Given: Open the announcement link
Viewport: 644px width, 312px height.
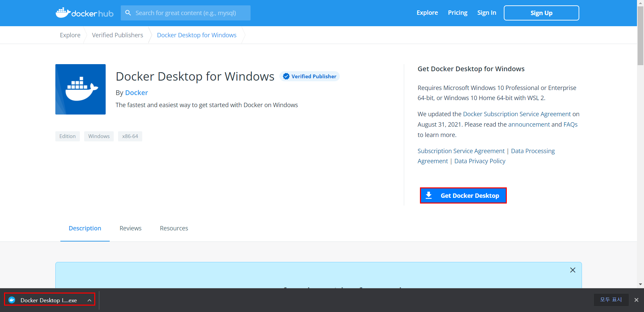Looking at the screenshot, I should pyautogui.click(x=529, y=125).
